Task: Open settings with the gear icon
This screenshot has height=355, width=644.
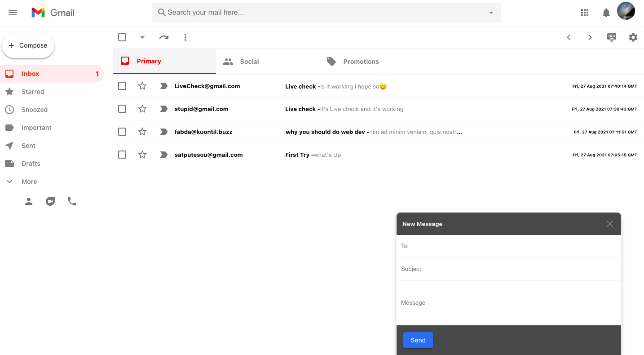Action: (x=633, y=37)
